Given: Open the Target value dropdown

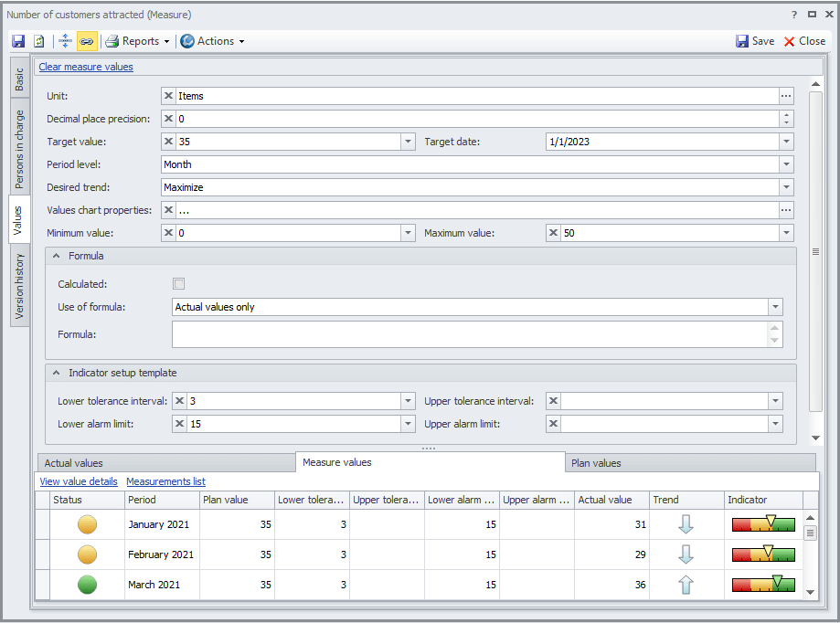Looking at the screenshot, I should coord(408,142).
